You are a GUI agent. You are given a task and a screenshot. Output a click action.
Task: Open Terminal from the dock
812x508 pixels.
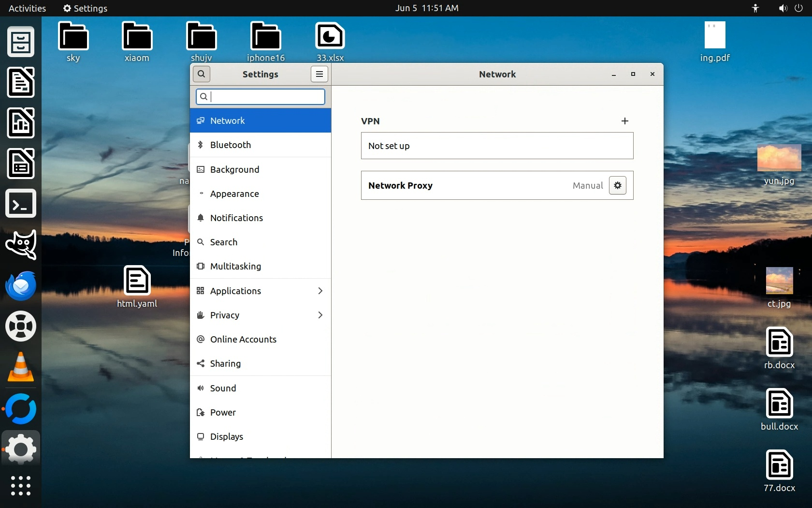[21, 204]
